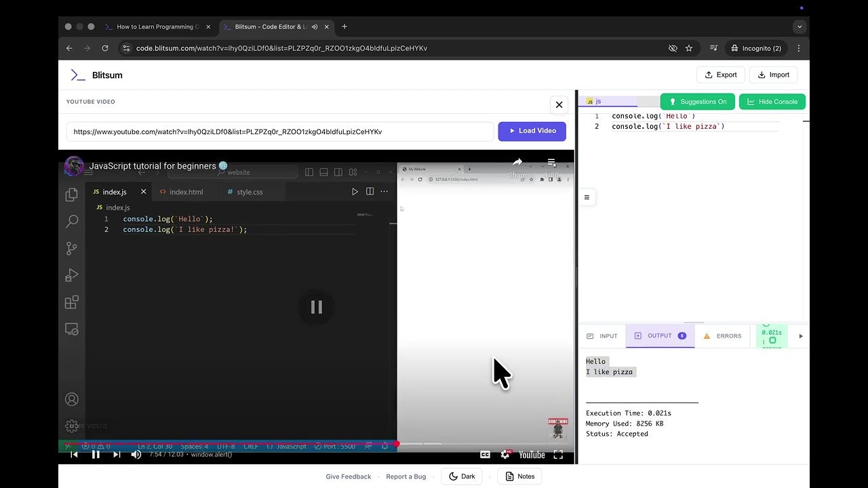Image resolution: width=868 pixels, height=488 pixels.
Task: Bookmark this page with the star icon
Action: 689,48
